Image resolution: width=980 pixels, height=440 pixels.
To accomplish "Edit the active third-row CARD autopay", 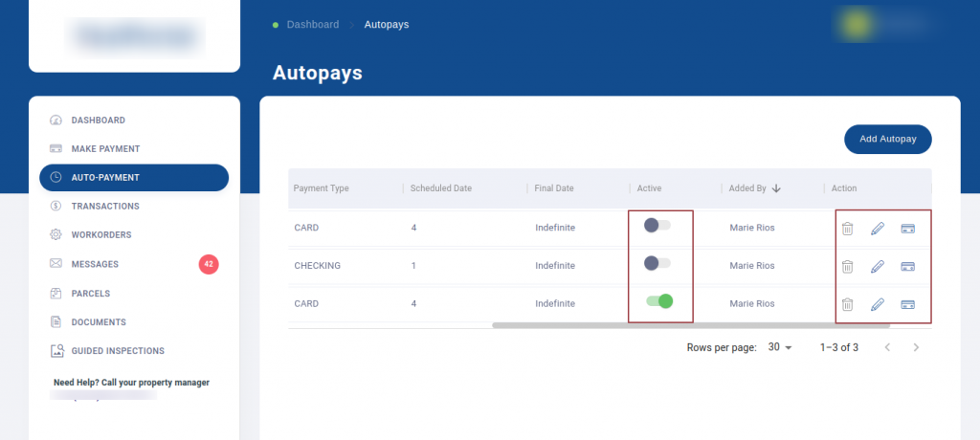I will (877, 305).
